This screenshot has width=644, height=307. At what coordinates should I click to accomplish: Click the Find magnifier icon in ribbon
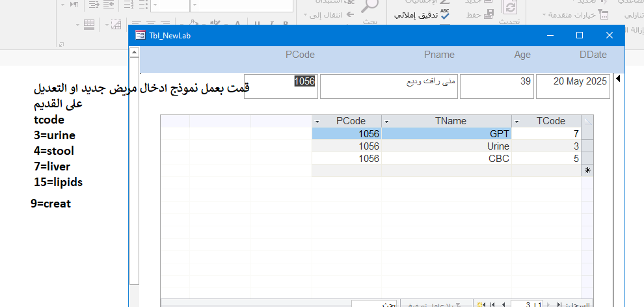click(x=371, y=6)
